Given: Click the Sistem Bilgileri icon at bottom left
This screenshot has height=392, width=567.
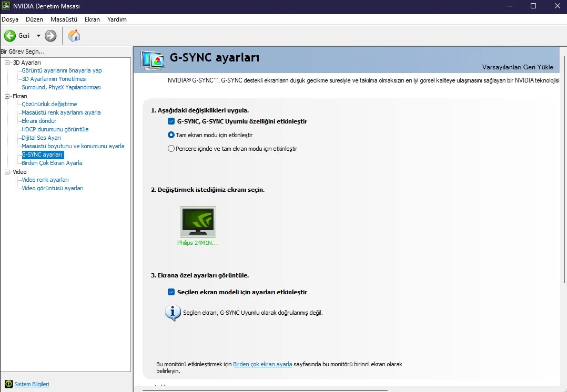Looking at the screenshot, I should coord(8,384).
